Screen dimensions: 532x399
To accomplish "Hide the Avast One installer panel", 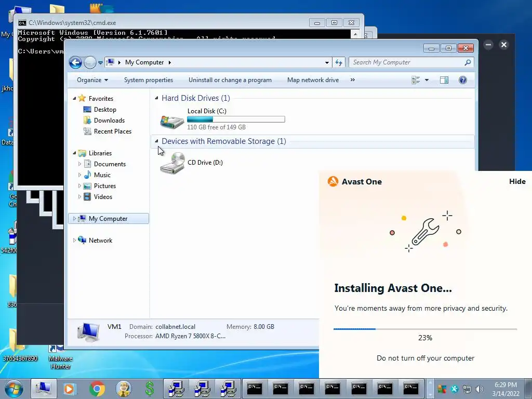I will click(517, 181).
